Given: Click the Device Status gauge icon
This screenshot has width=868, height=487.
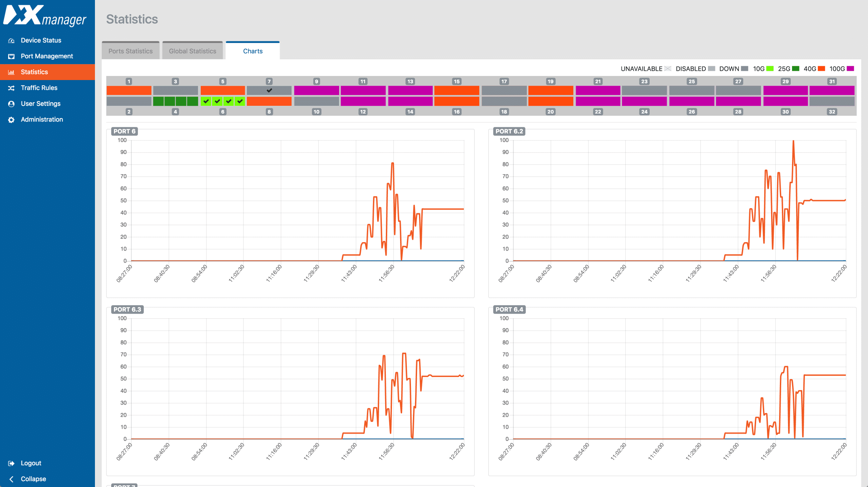Looking at the screenshot, I should [x=11, y=41].
